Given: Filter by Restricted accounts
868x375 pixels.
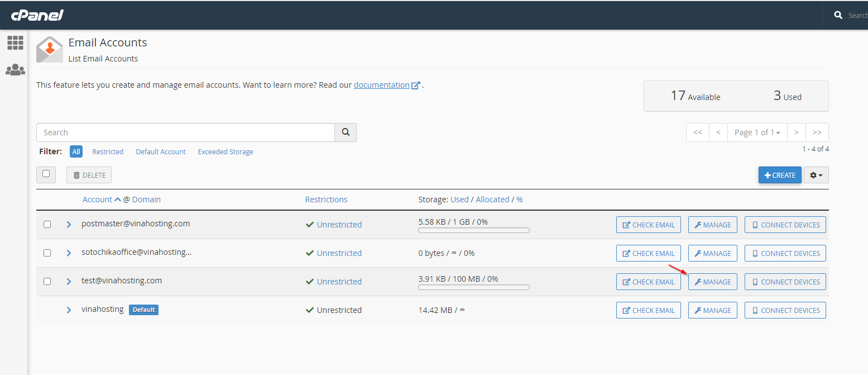Looking at the screenshot, I should point(108,152).
